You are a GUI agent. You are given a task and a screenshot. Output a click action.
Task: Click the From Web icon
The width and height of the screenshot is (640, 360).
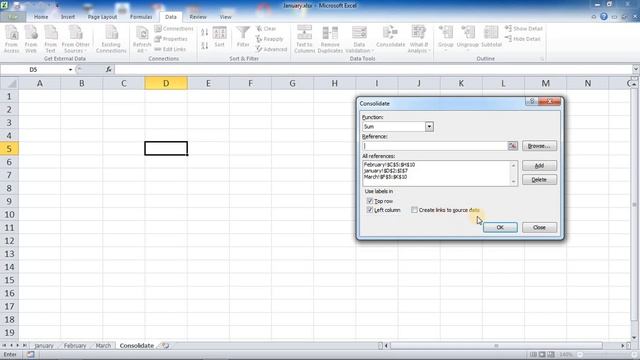[x=31, y=39]
